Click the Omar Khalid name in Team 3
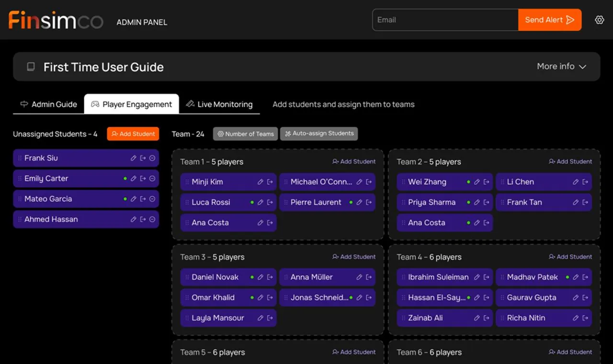The height and width of the screenshot is (364, 613). tap(213, 298)
